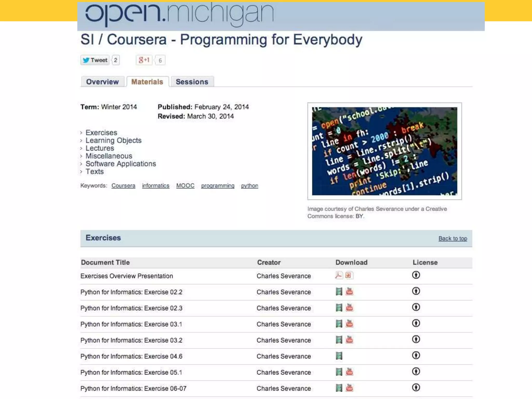Image resolution: width=532 pixels, height=399 pixels.
Task: Open YouTube icon for Exercise 03.2
Action: click(349, 340)
